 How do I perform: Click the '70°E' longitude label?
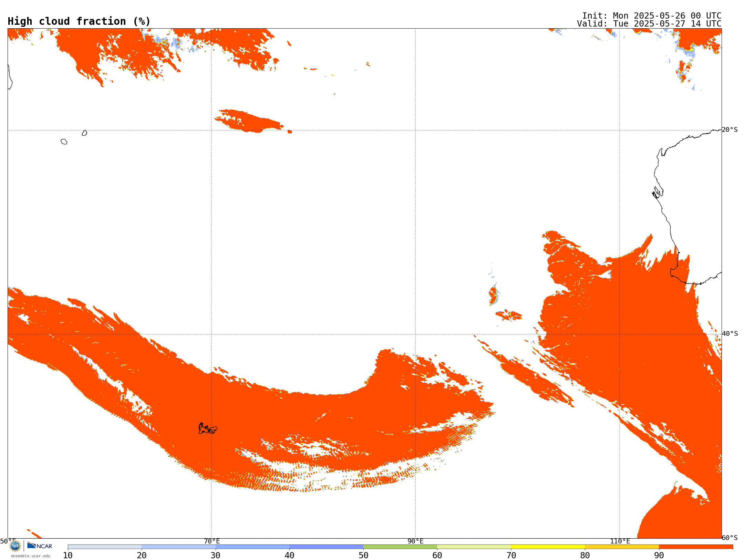point(212,541)
